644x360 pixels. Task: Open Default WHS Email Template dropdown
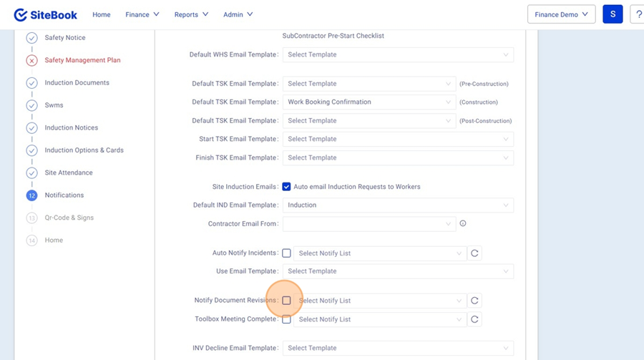398,55
